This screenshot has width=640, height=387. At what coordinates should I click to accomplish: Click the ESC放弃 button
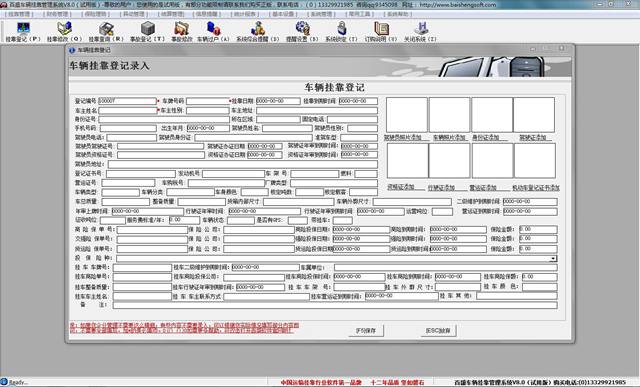click(x=438, y=331)
